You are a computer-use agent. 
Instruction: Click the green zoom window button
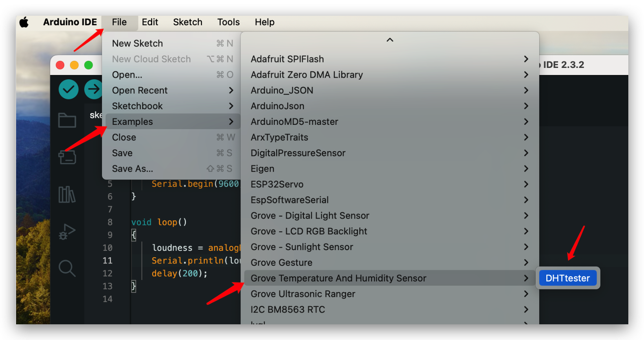[89, 65]
